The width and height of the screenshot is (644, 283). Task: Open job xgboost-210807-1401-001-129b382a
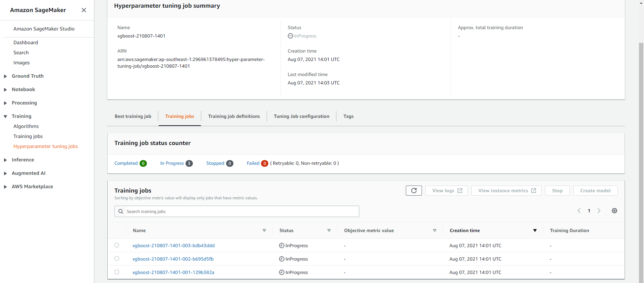coord(173,272)
